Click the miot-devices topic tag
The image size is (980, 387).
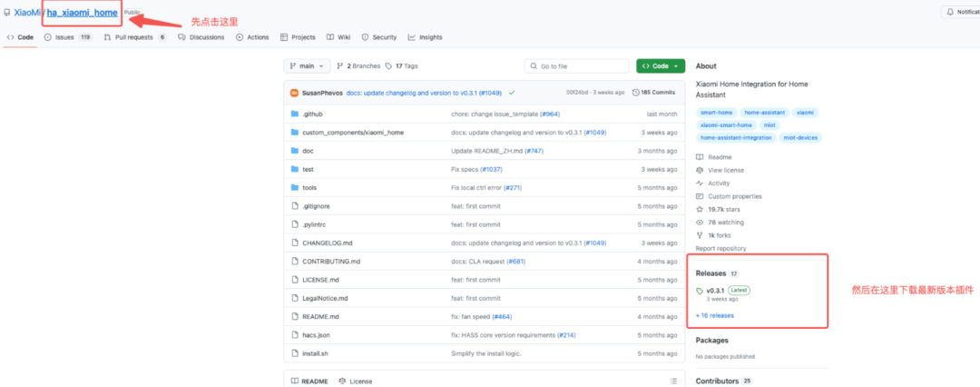coord(800,138)
